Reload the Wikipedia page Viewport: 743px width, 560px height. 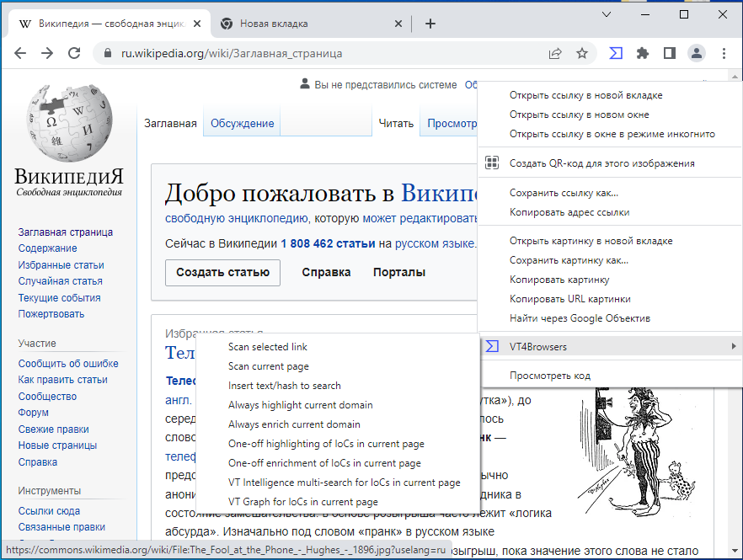click(74, 53)
